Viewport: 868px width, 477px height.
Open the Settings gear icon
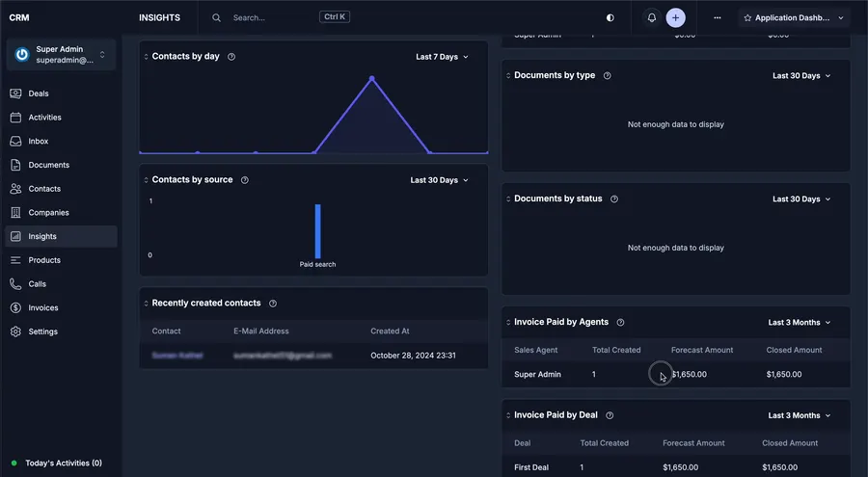(15, 331)
